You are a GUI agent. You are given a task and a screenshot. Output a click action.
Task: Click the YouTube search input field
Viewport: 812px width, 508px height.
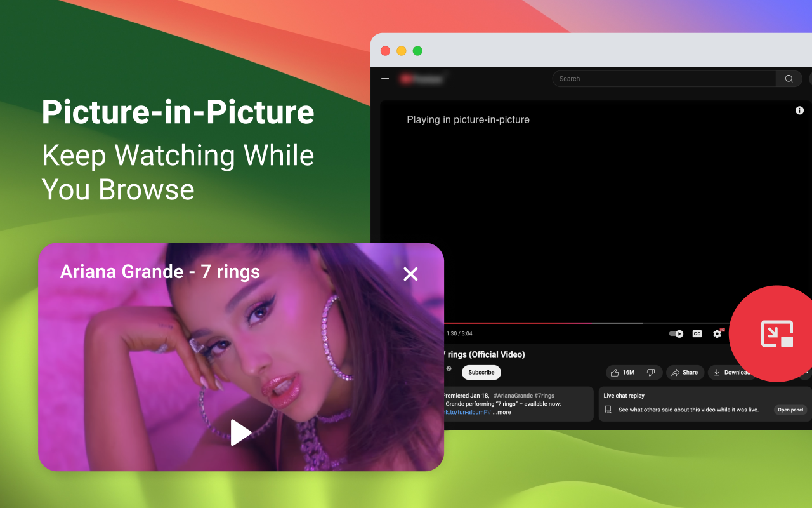[664, 79]
